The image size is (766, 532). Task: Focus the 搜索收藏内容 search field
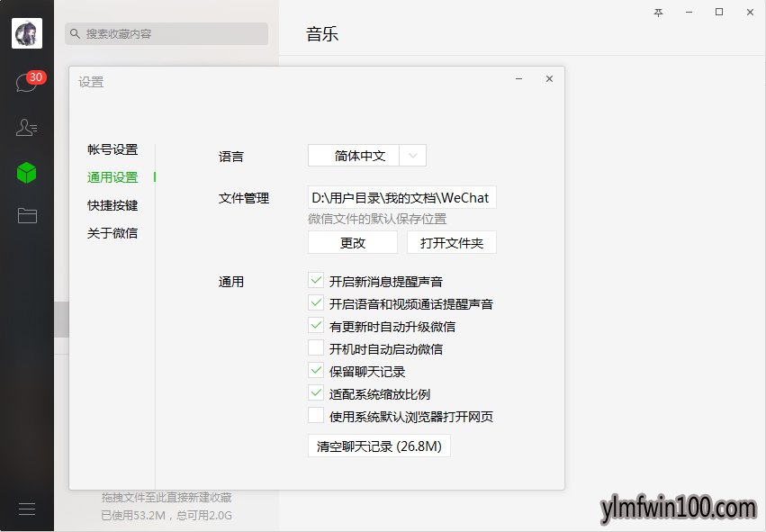click(x=167, y=33)
